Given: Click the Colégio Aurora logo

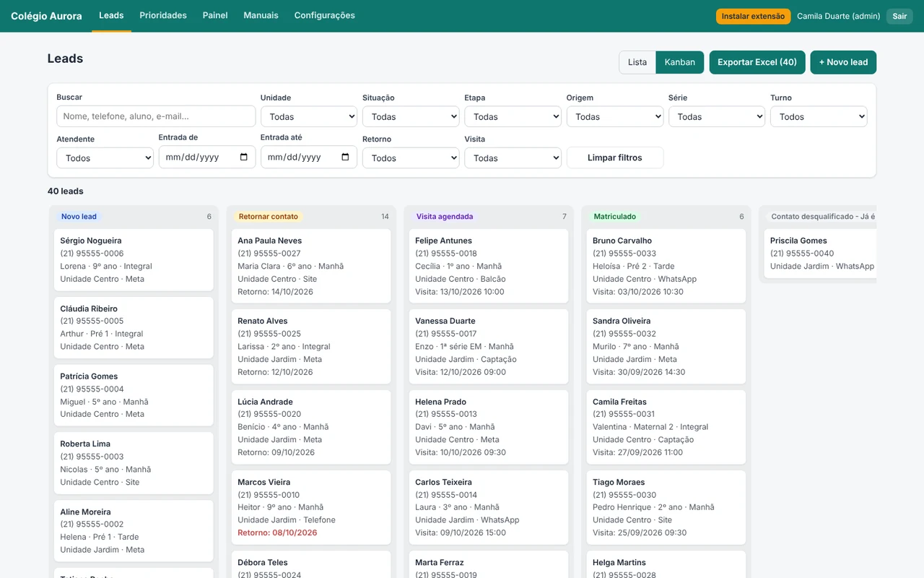Looking at the screenshot, I should (x=46, y=16).
